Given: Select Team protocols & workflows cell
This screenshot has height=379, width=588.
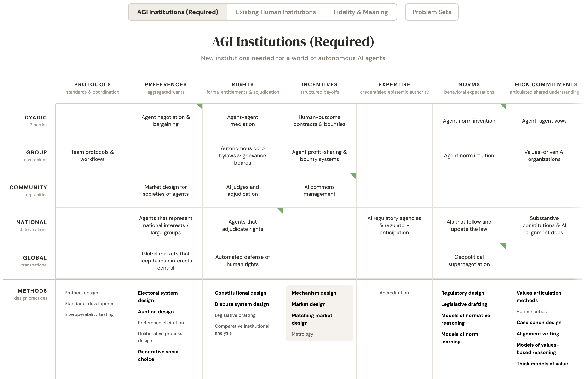Looking at the screenshot, I should point(92,155).
